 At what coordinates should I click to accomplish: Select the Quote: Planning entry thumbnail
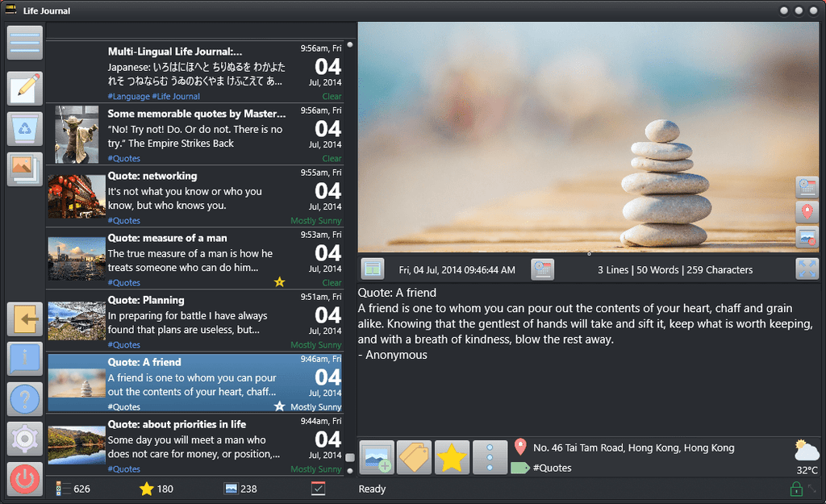[x=77, y=320]
